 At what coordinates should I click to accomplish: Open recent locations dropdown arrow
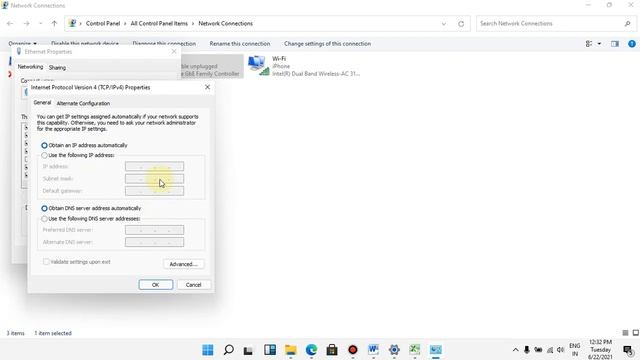(40, 24)
